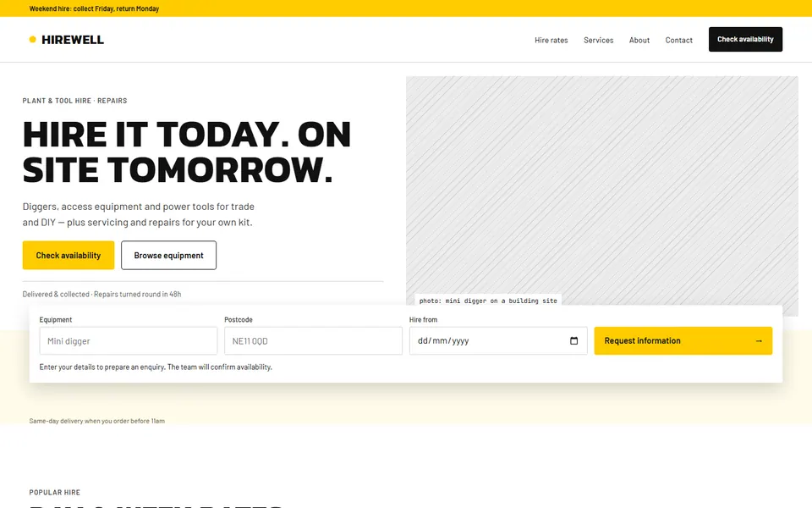The image size is (812, 508).
Task: Click the 'Delivered & collected' note text
Action: tap(101, 294)
